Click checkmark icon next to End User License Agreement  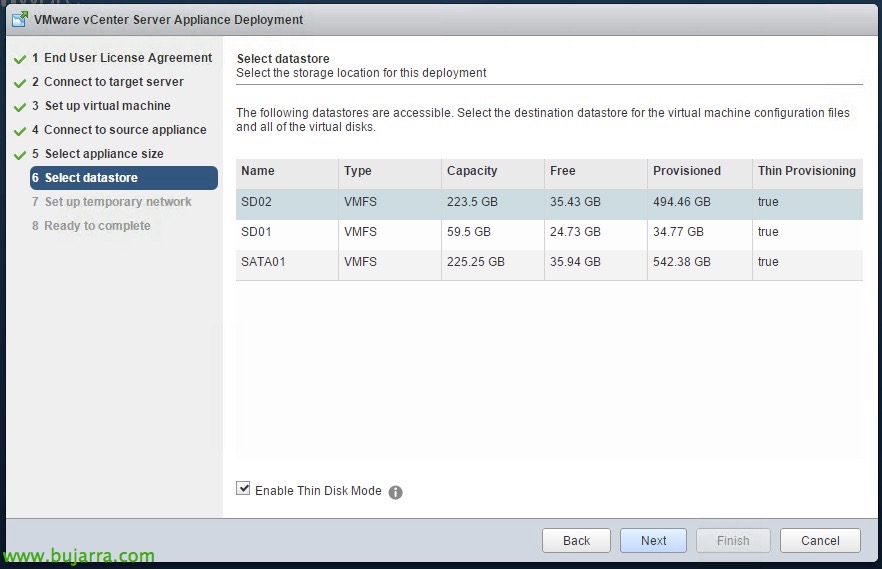tap(20, 58)
